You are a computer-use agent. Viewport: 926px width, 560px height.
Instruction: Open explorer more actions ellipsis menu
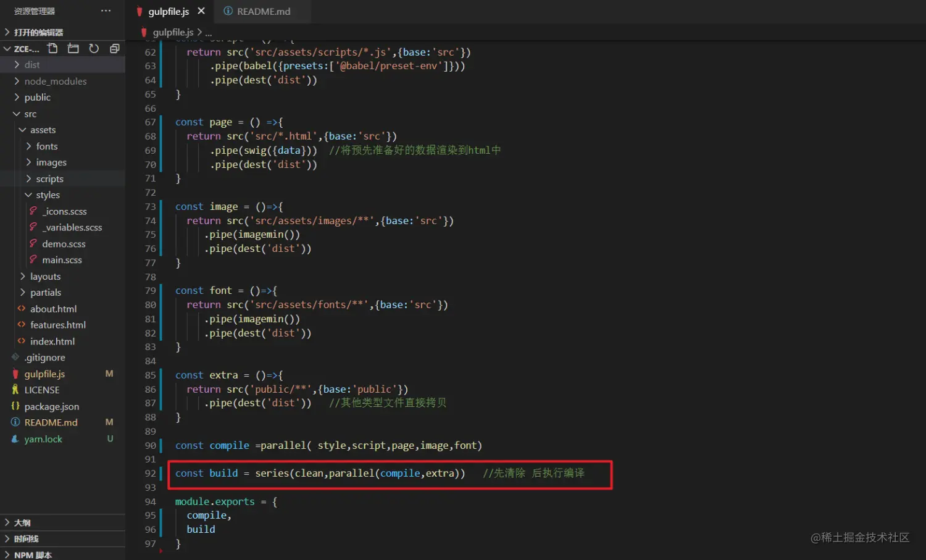point(106,10)
